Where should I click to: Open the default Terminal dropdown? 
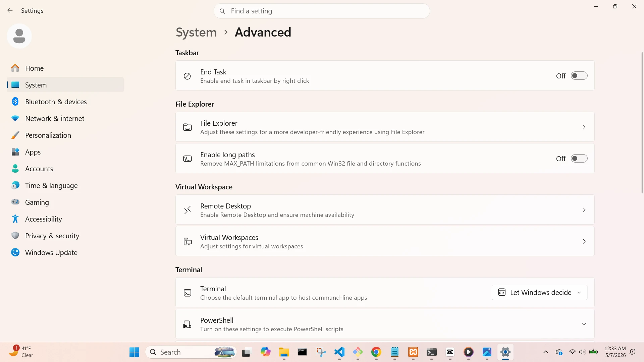(539, 293)
